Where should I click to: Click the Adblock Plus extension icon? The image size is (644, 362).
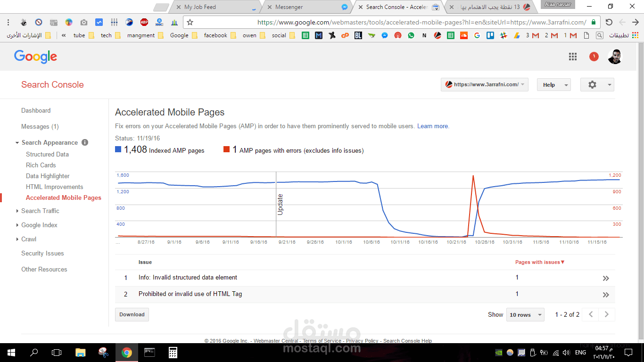pyautogui.click(x=144, y=22)
